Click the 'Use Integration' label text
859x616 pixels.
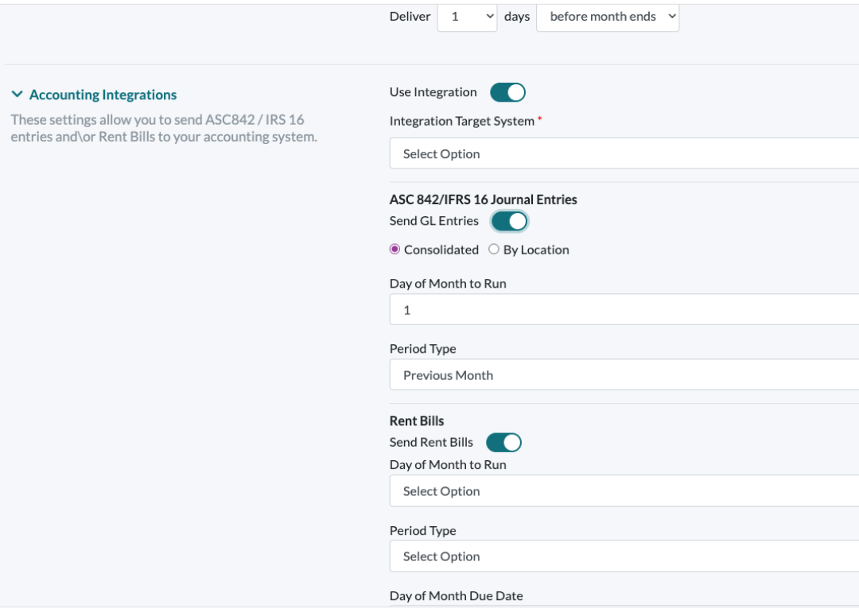[433, 92]
